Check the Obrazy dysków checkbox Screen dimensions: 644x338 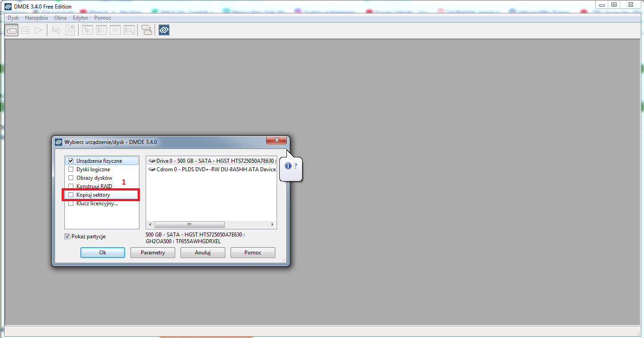pos(71,178)
